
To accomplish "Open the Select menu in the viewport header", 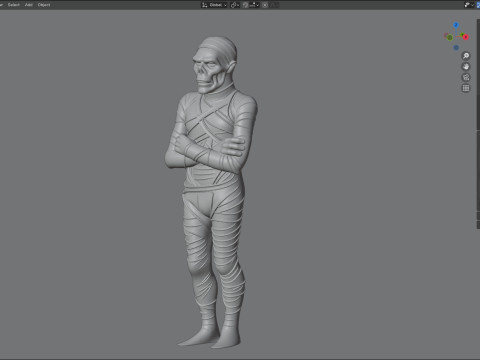I will tap(14, 5).
